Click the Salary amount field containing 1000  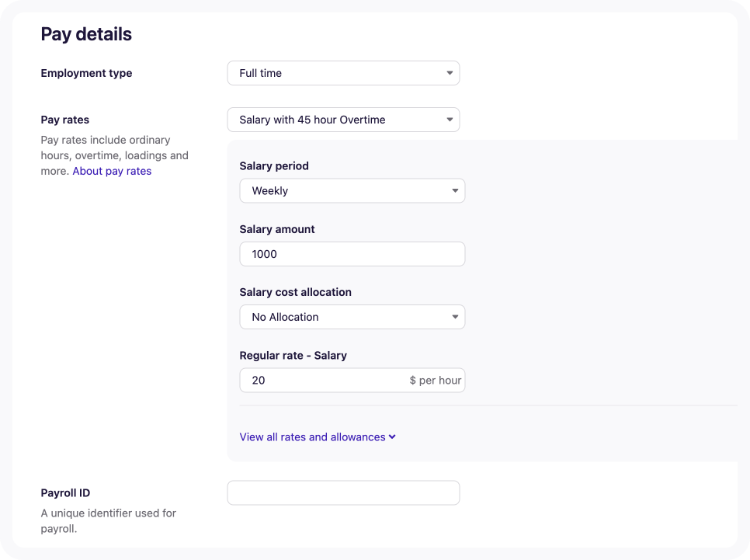click(x=352, y=254)
